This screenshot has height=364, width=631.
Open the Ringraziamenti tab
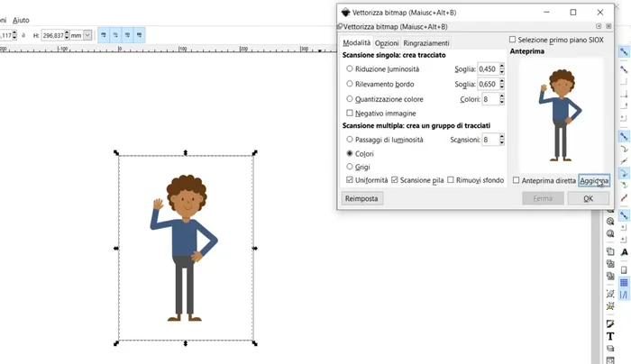pyautogui.click(x=425, y=43)
